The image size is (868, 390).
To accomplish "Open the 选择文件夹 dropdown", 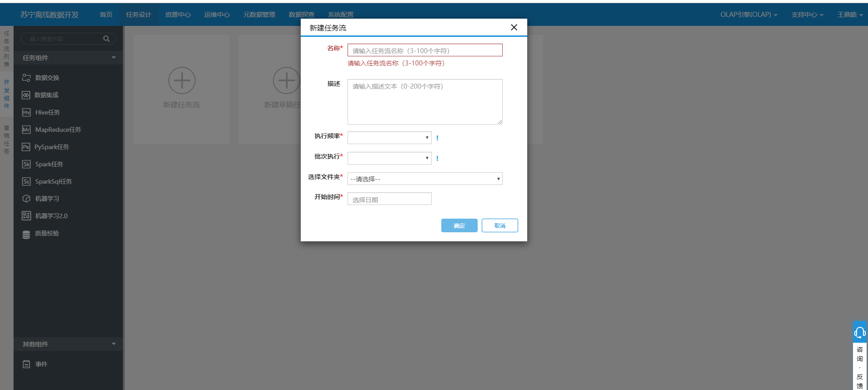I will 425,179.
